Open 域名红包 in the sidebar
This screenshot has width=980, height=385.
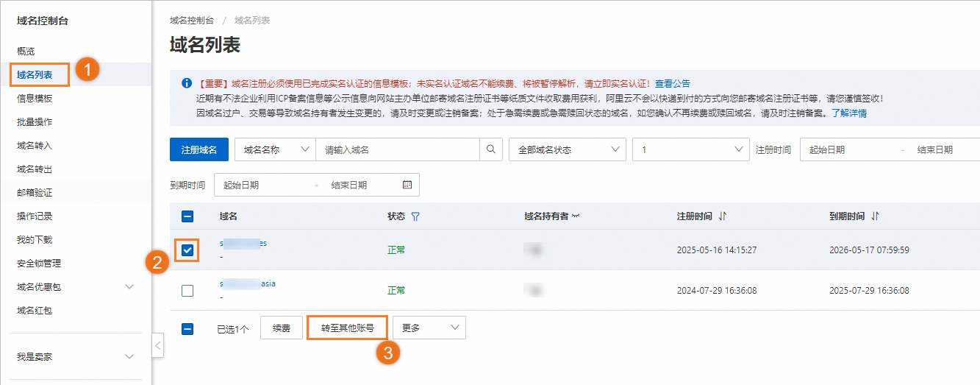coord(35,310)
